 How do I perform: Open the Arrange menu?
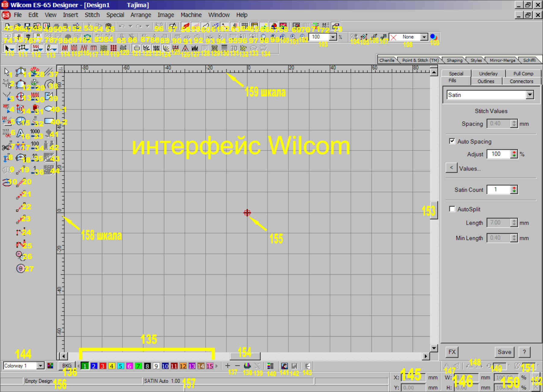pos(141,15)
